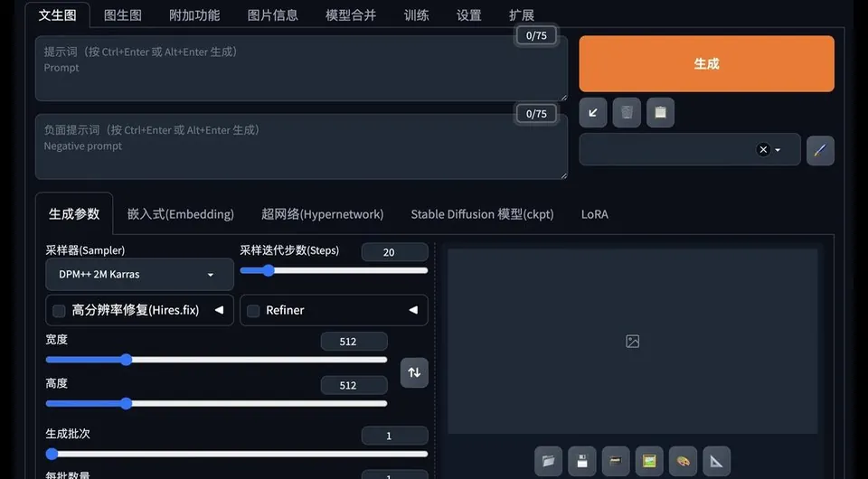The height and width of the screenshot is (479, 868).
Task: Go to the 训练 tab
Action: [x=416, y=15]
